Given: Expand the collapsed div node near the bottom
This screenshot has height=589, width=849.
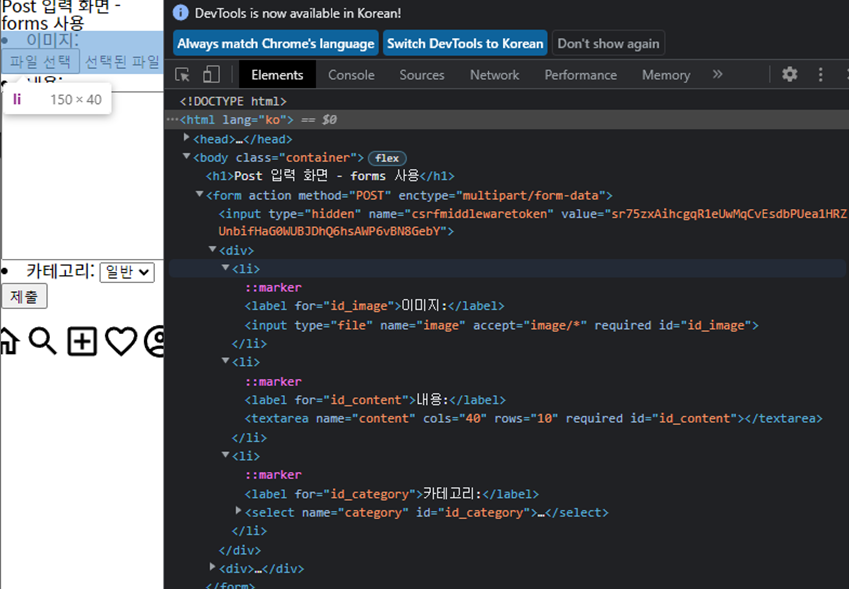Looking at the screenshot, I should point(212,567).
